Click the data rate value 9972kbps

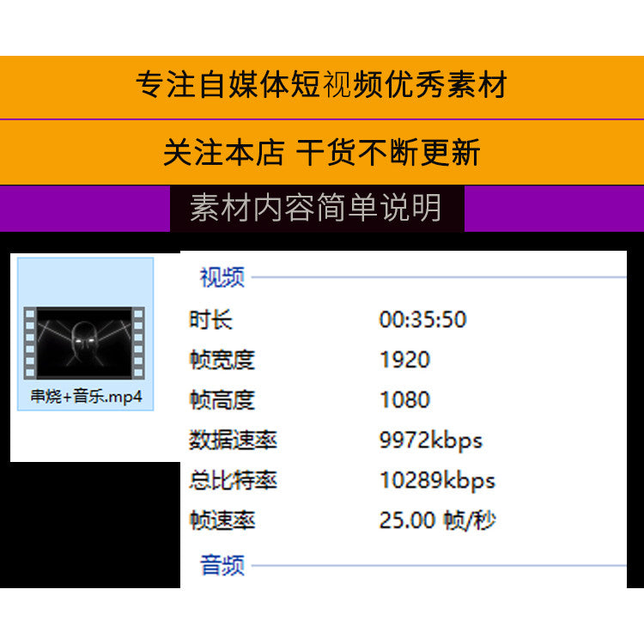[430, 440]
